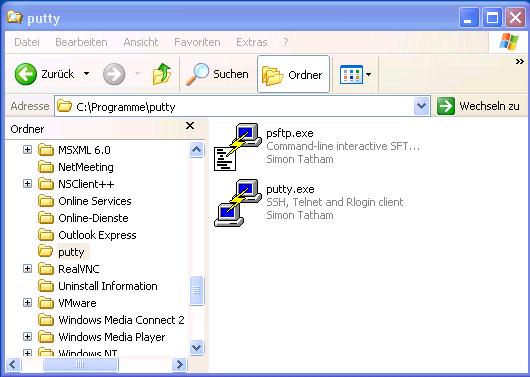
Task: Click the address field C:\Programme\putty
Action: [234, 107]
